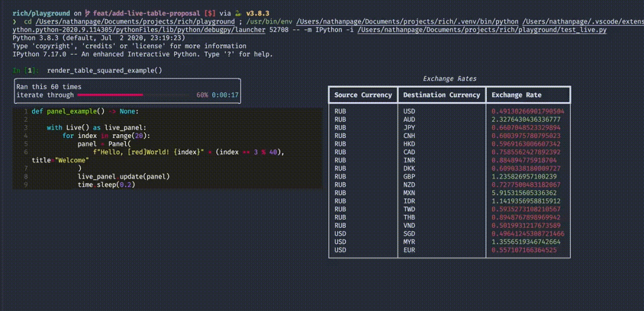Click code line 'time.sleep(0.2)'
Image resolution: width=644 pixels, height=311 pixels.
106,184
